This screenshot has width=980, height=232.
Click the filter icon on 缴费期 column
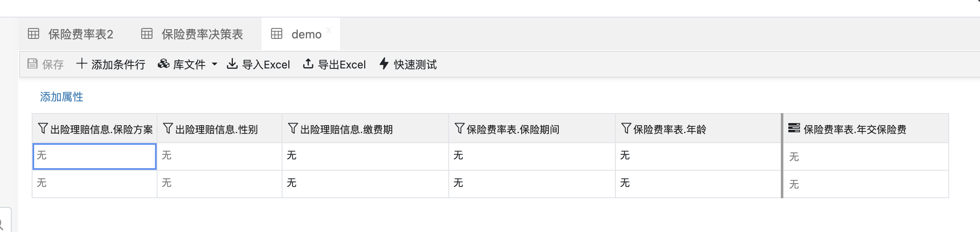pos(292,129)
